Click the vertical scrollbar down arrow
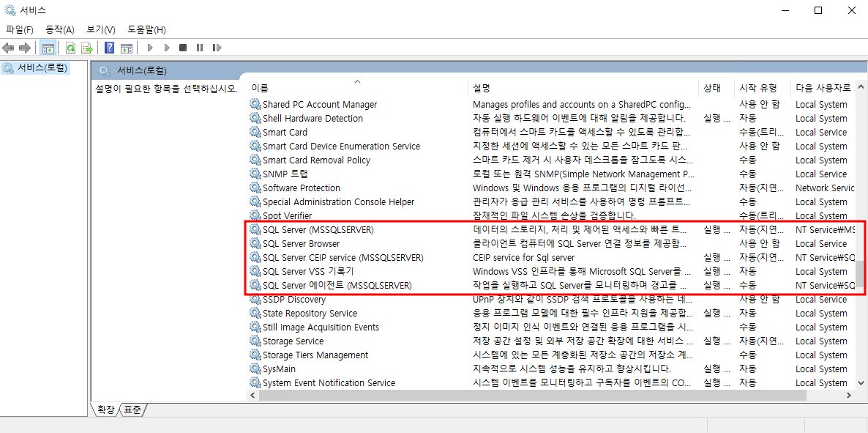868x433 pixels. [860, 382]
